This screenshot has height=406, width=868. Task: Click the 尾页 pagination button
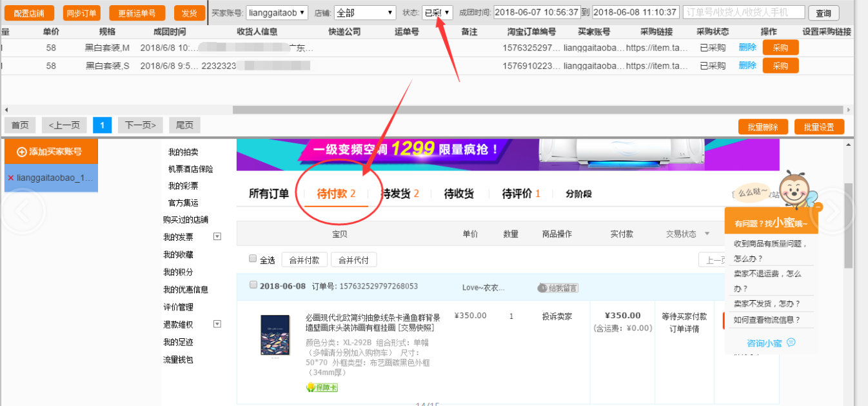coord(185,125)
